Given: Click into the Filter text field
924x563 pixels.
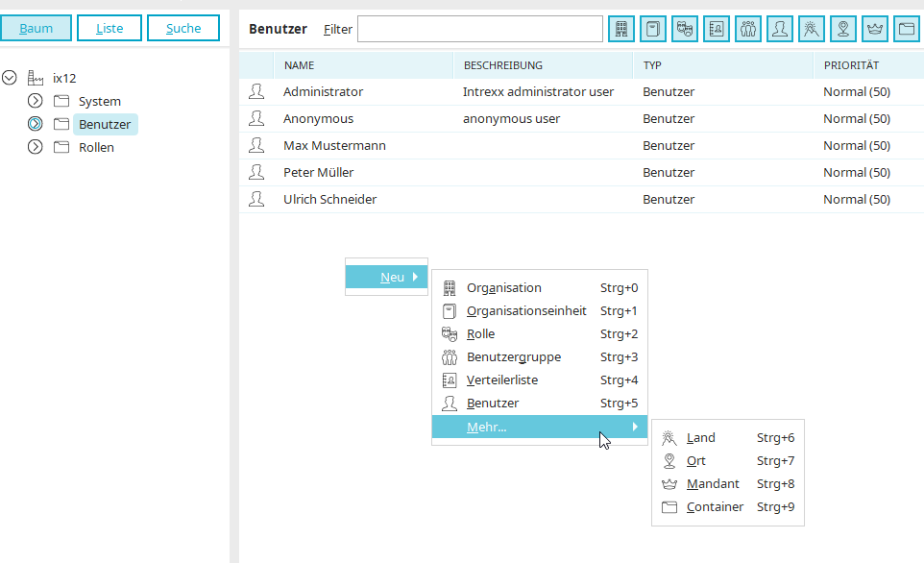Looking at the screenshot, I should pos(479,30).
